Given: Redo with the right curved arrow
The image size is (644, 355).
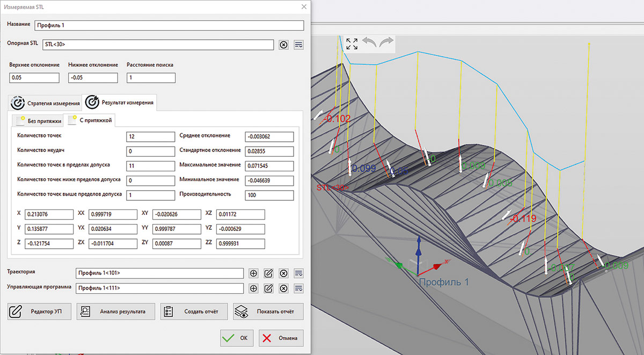Looking at the screenshot, I should point(386,42).
